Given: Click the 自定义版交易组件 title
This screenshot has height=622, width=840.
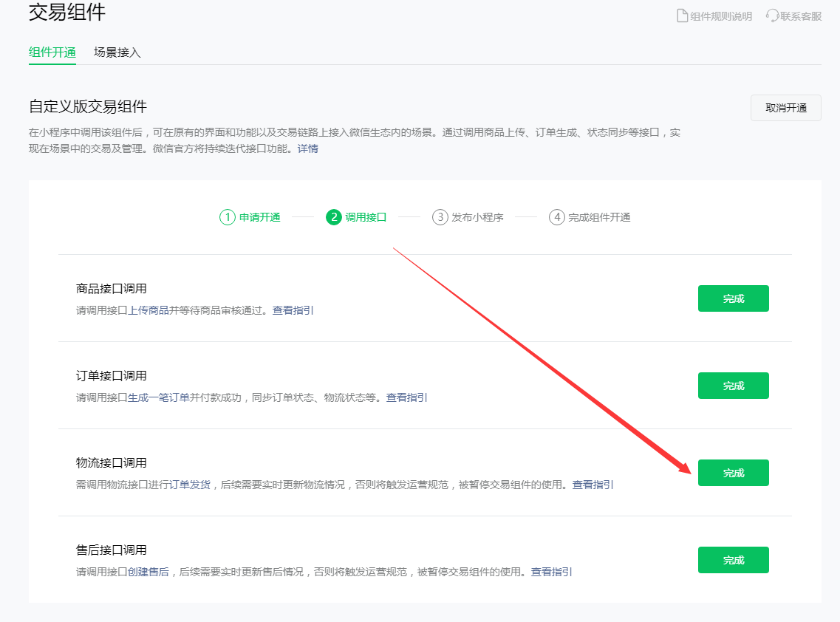Looking at the screenshot, I should click(88, 106).
